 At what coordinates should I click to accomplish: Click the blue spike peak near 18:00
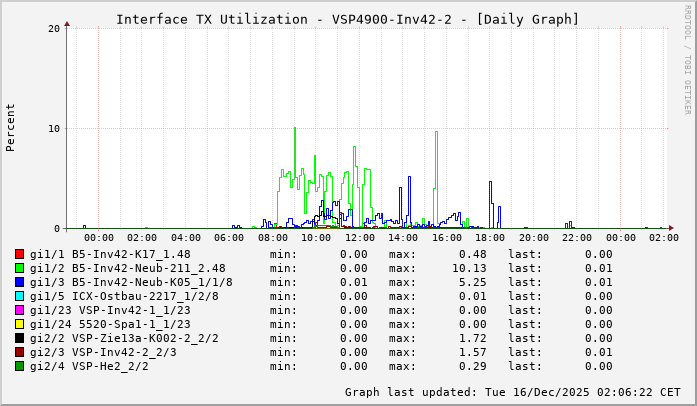pyautogui.click(x=490, y=182)
